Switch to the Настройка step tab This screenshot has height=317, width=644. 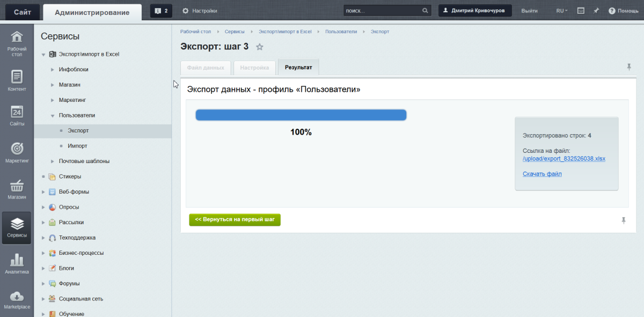pyautogui.click(x=254, y=68)
